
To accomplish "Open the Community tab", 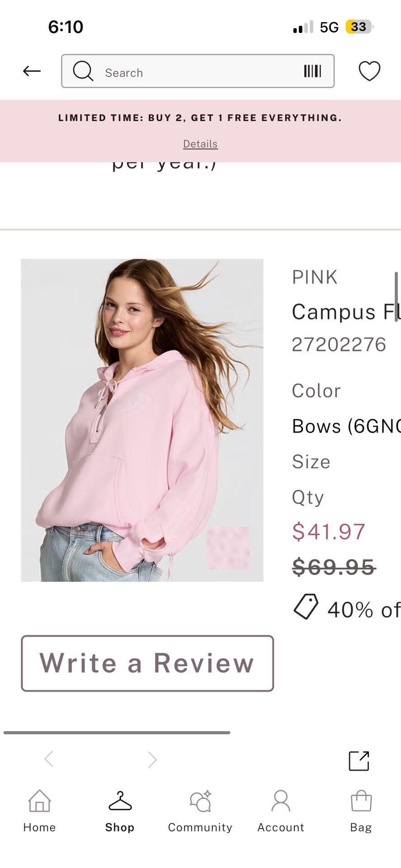I will 200,810.
